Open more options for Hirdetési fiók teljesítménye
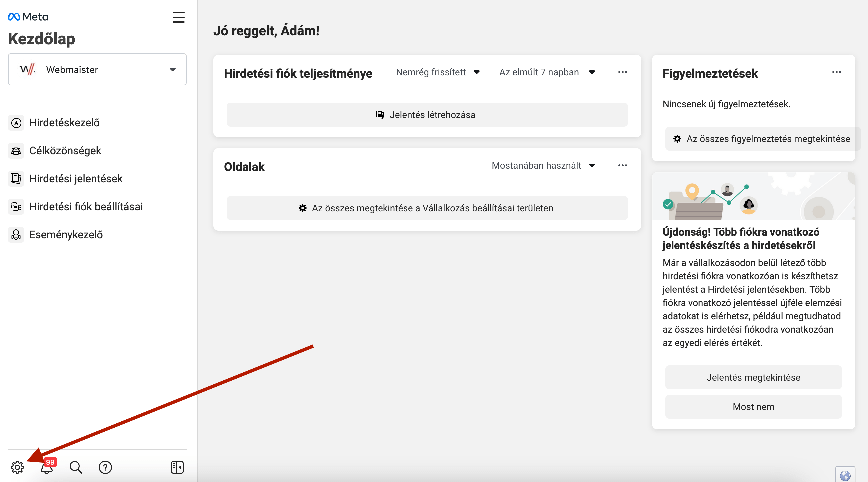This screenshot has width=868, height=482. tap(623, 72)
